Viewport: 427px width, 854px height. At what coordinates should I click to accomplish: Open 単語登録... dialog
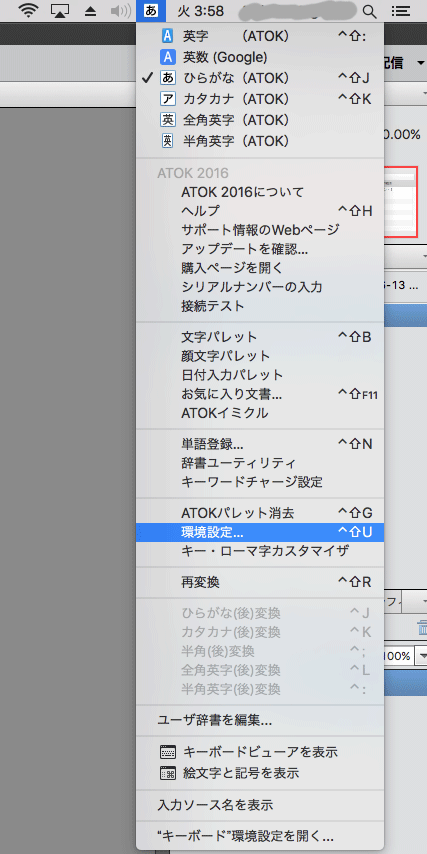coord(260,444)
